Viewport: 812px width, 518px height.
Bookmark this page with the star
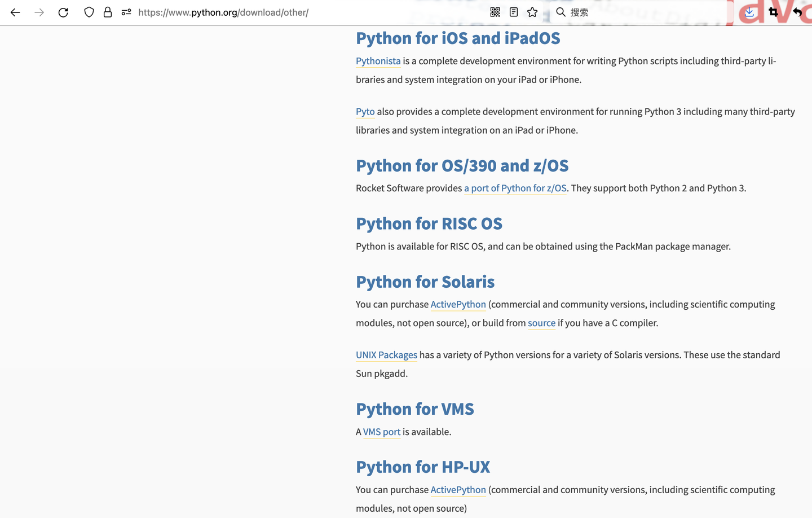[x=532, y=12]
